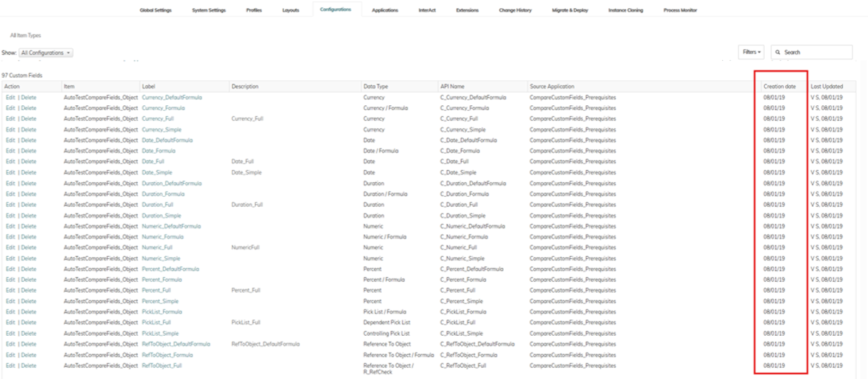868x379 pixels.
Task: Select the Controlling Pick List data type cell
Action: click(x=387, y=333)
